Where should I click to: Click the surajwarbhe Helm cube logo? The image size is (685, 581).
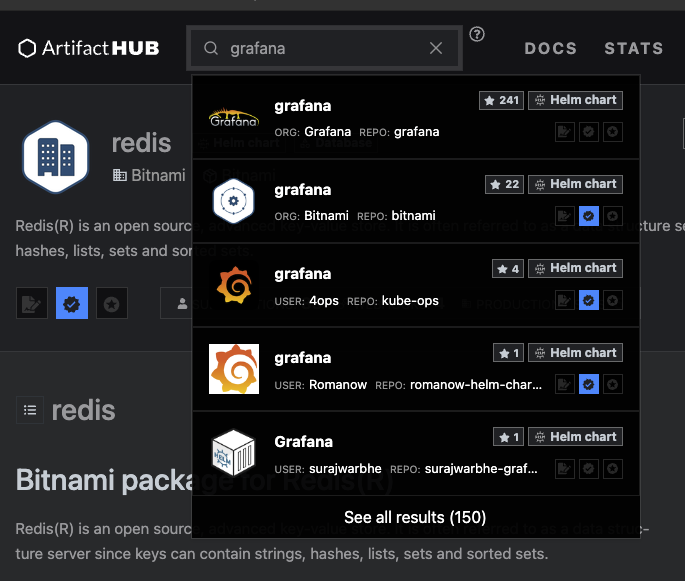[x=234, y=453]
